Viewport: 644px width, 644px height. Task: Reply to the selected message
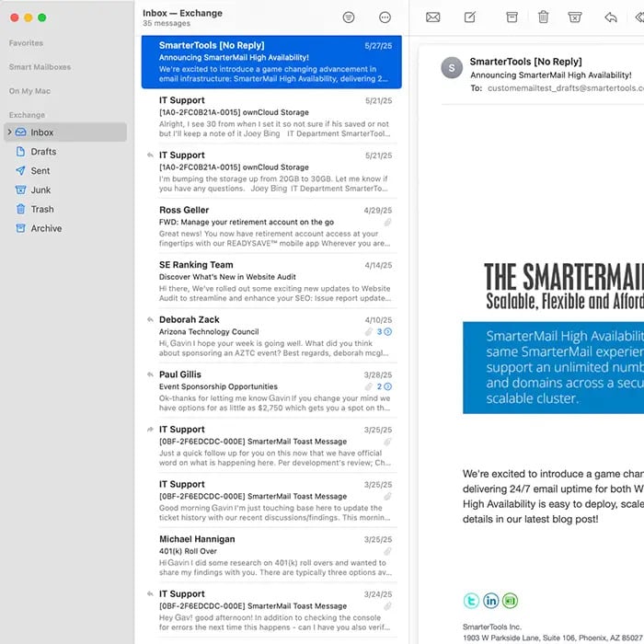tap(610, 17)
